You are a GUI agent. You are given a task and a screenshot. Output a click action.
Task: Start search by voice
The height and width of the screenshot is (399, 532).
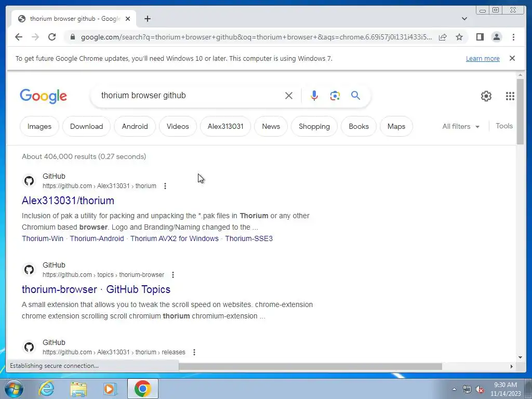point(314,96)
